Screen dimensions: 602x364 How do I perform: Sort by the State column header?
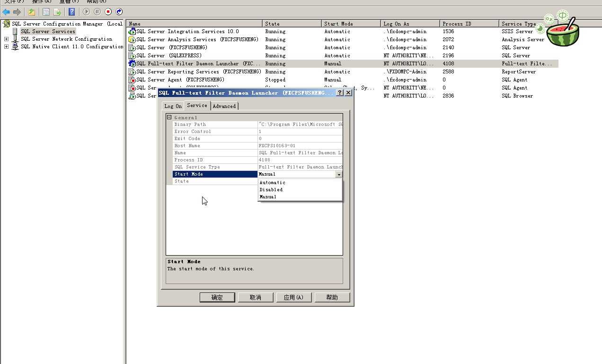click(292, 24)
